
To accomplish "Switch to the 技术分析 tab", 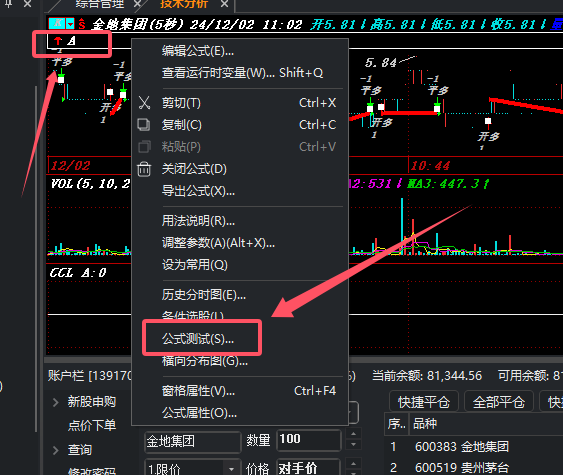I will pos(184,4).
